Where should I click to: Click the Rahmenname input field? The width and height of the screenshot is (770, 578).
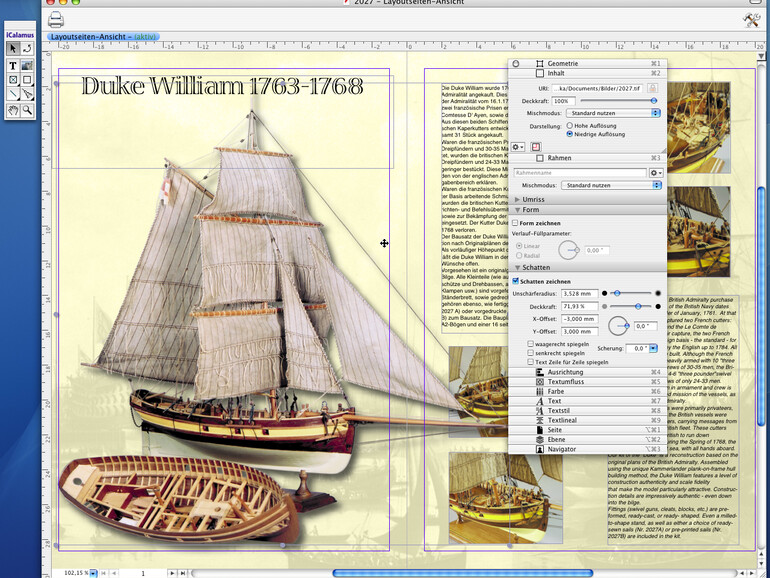click(580, 173)
